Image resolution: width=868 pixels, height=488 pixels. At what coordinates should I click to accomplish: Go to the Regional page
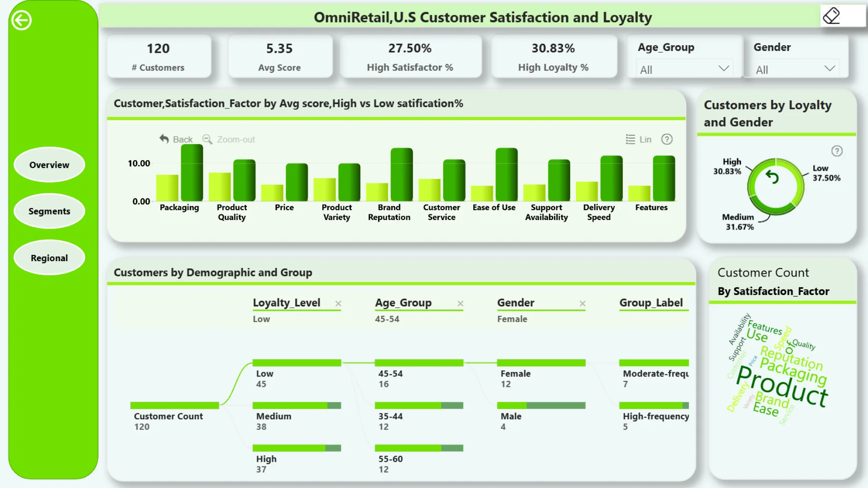pos(49,258)
